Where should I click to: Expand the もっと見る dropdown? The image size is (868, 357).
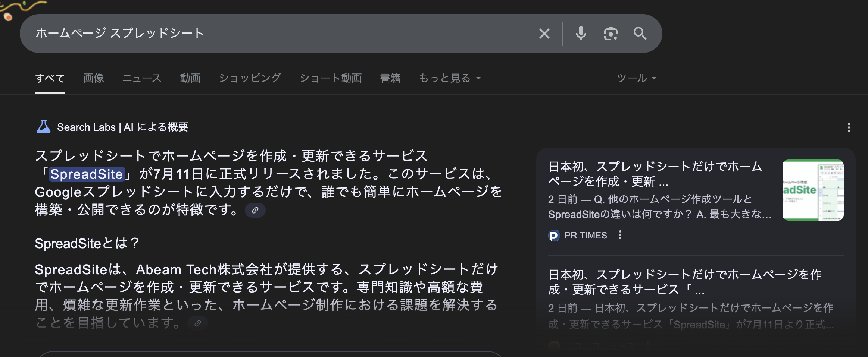450,78
